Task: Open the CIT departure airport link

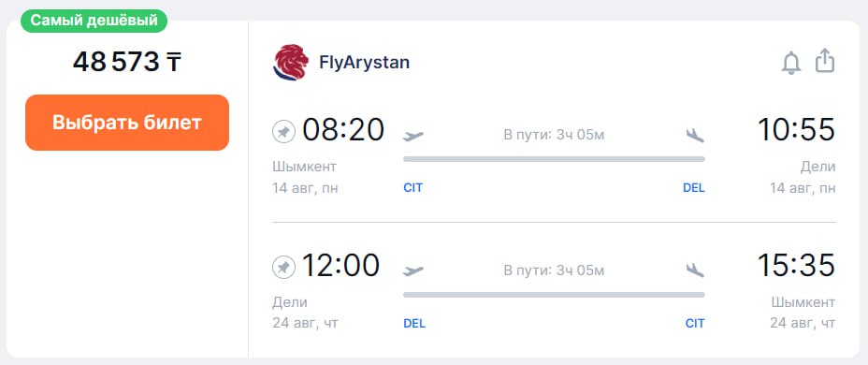Action: (413, 188)
